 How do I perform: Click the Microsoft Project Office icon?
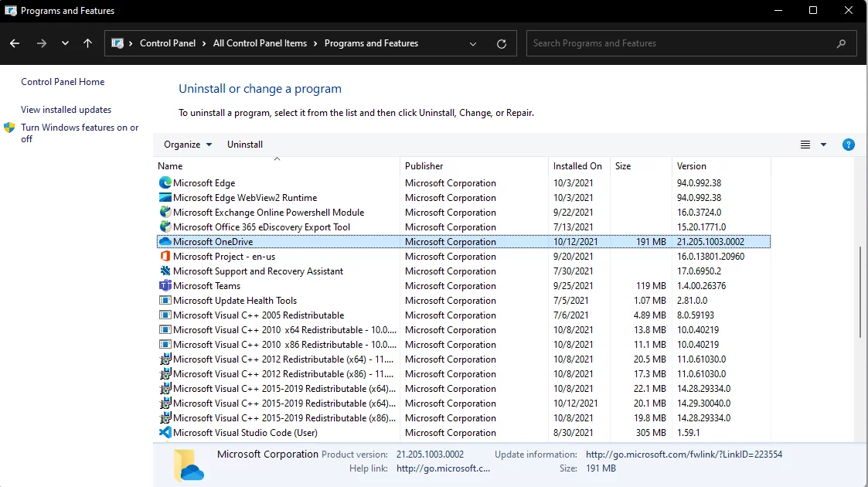tap(165, 256)
